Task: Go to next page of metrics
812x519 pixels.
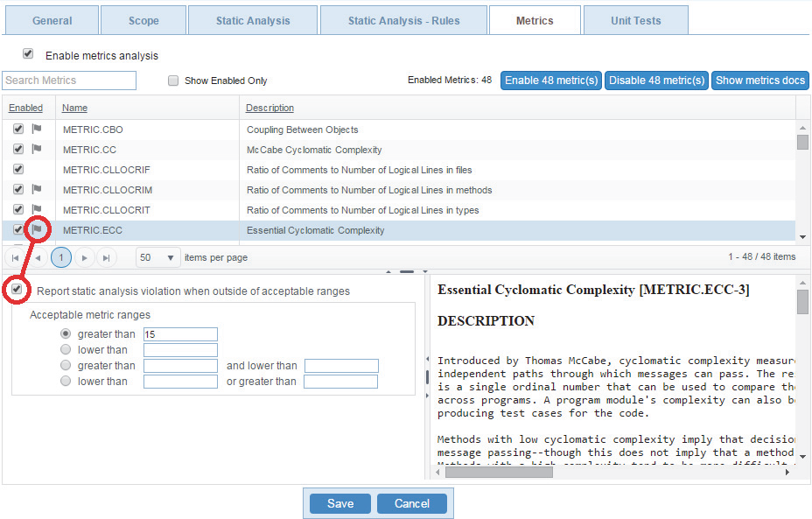Action: point(84,257)
